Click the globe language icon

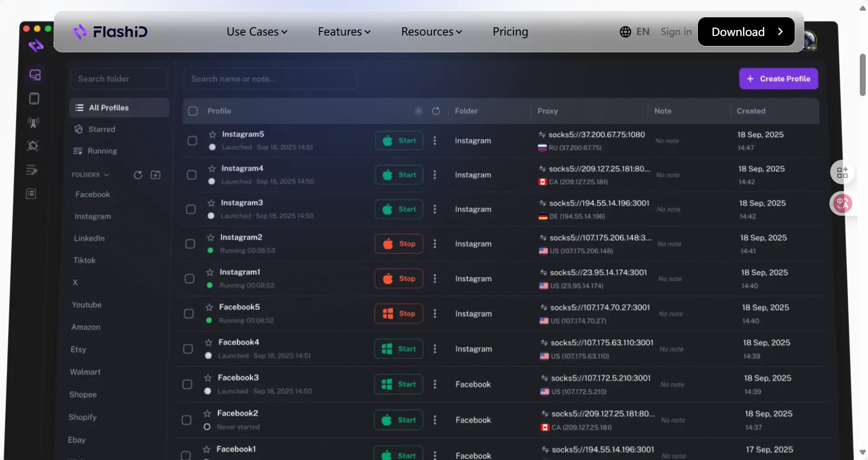pos(626,32)
